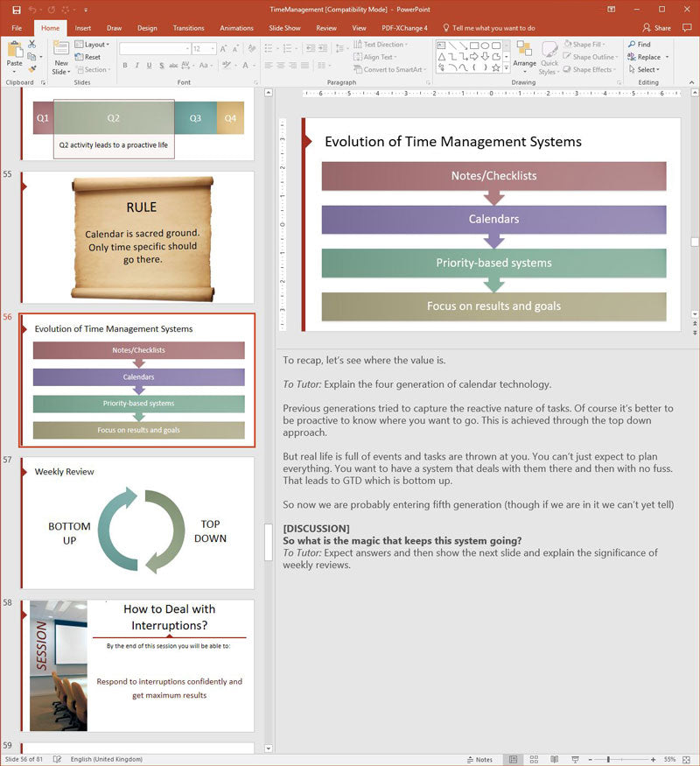Open Quick Styles gallery
Viewport: 700px width, 766px height.
pos(549,58)
